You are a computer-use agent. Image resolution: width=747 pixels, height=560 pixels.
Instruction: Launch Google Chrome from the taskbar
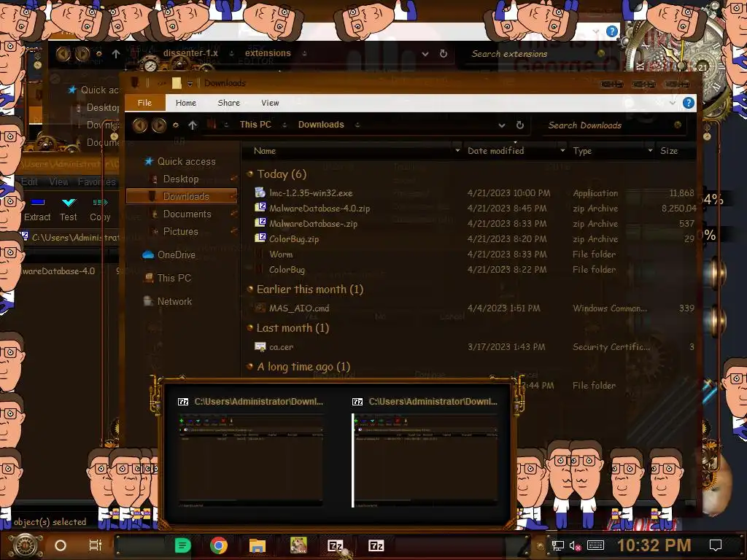point(219,545)
